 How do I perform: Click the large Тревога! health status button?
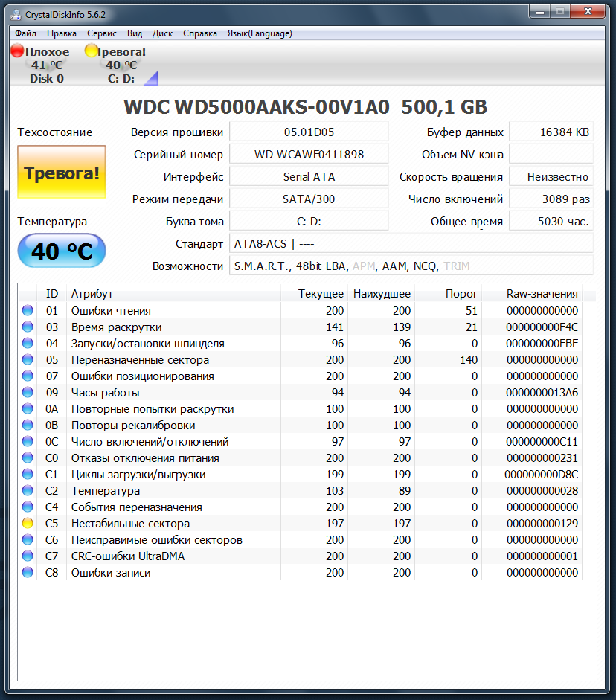tap(62, 173)
